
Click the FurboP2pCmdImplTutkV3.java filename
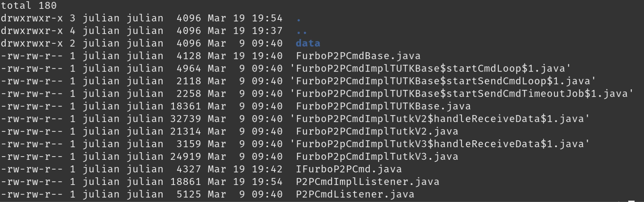pyautogui.click(x=377, y=157)
